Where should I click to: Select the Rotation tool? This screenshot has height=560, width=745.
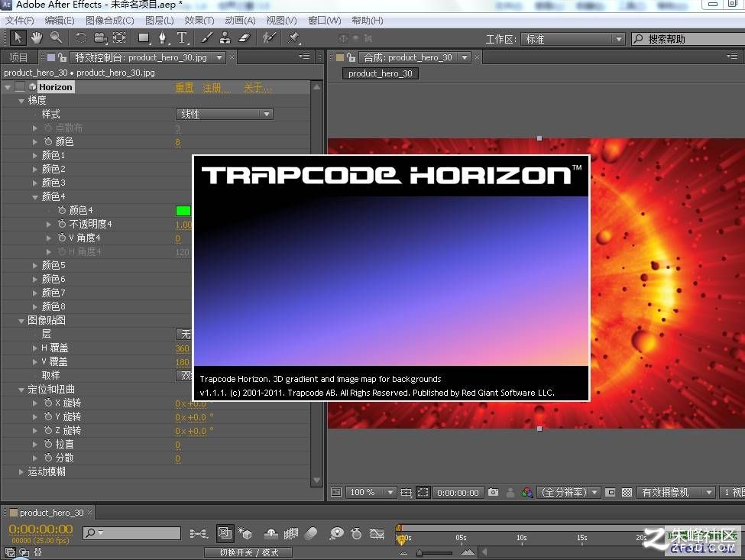[81, 37]
